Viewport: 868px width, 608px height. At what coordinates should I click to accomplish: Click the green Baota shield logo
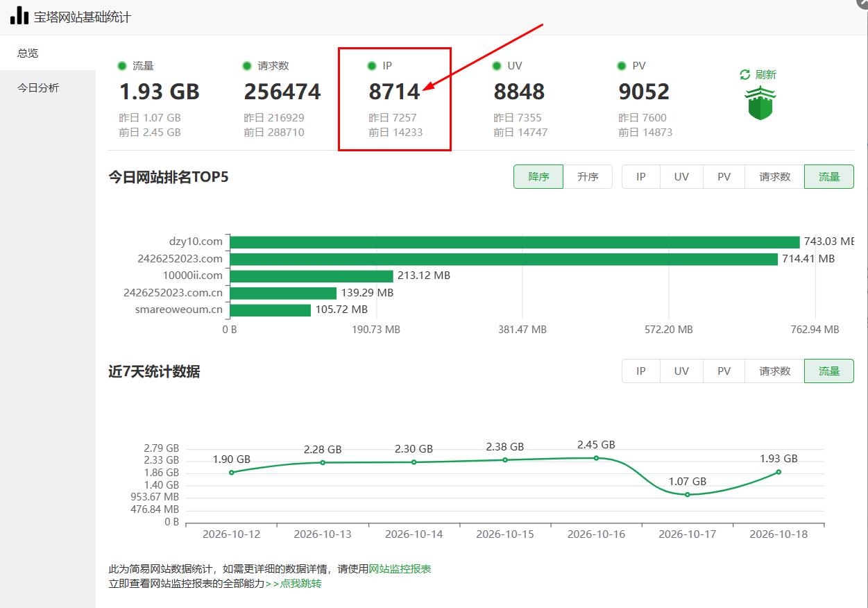(x=760, y=104)
